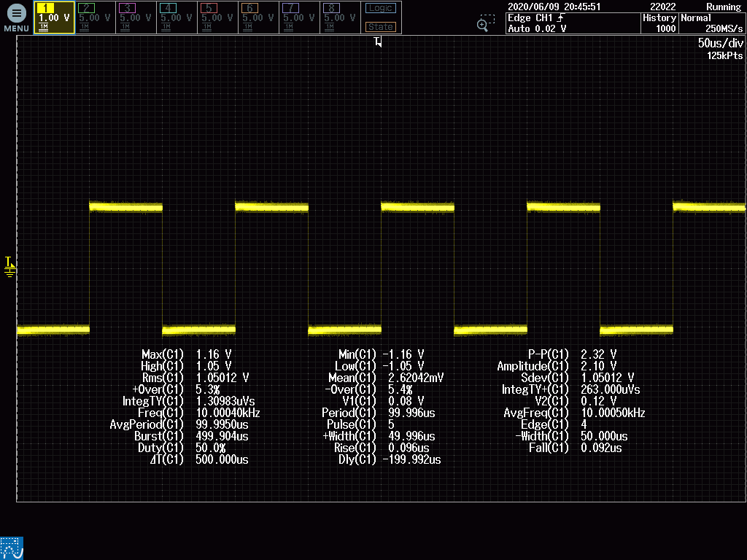This screenshot has width=747, height=560.
Task: Select the Dly(C1) -199.992us reading
Action: click(x=390, y=460)
